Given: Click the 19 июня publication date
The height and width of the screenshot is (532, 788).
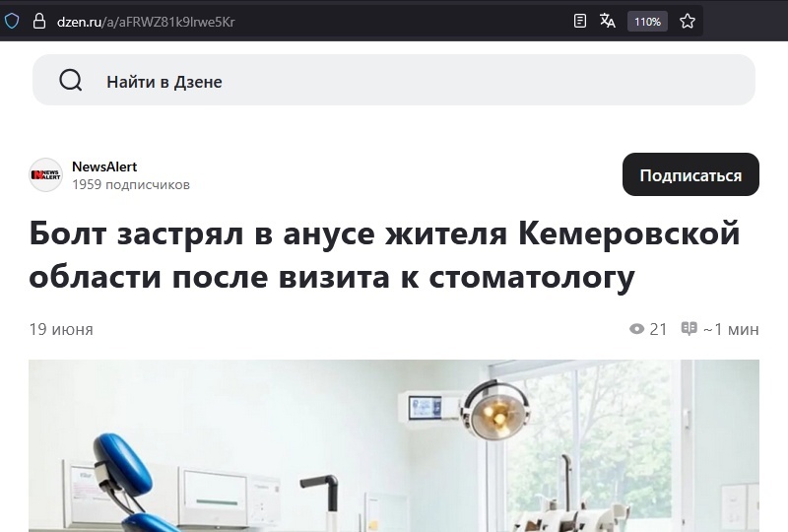Looking at the screenshot, I should 61,329.
